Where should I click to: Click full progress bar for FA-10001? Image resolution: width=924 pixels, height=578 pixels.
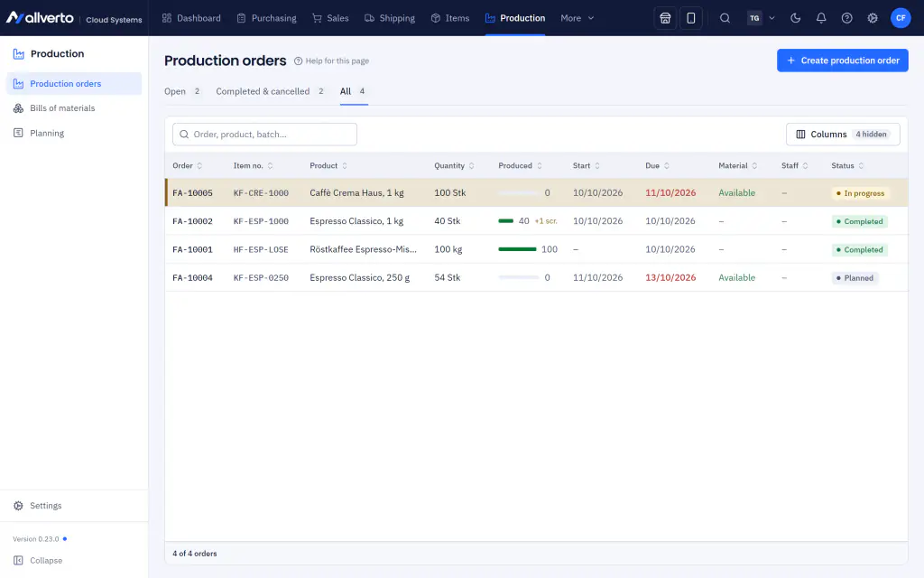517,249
